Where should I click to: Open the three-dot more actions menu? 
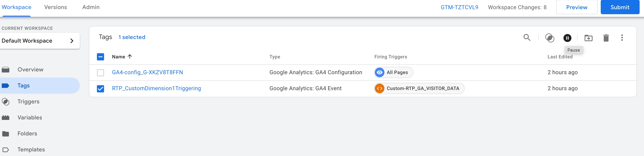[x=622, y=38]
